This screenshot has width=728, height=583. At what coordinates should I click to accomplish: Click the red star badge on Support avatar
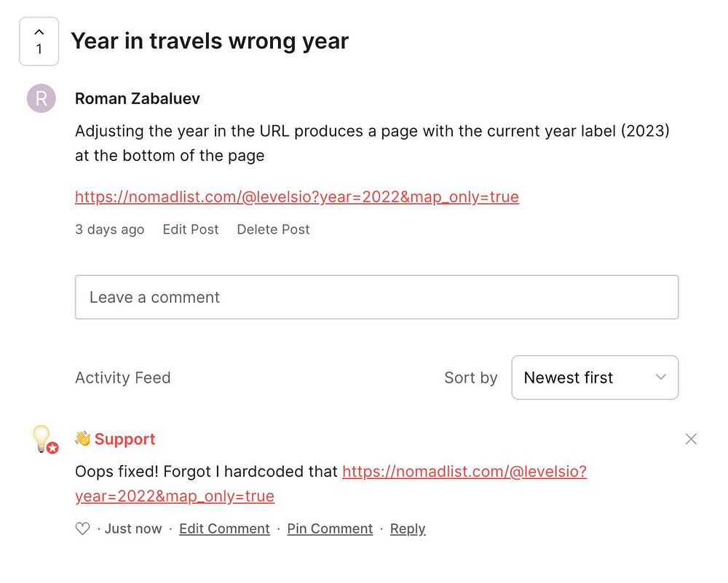click(x=52, y=448)
